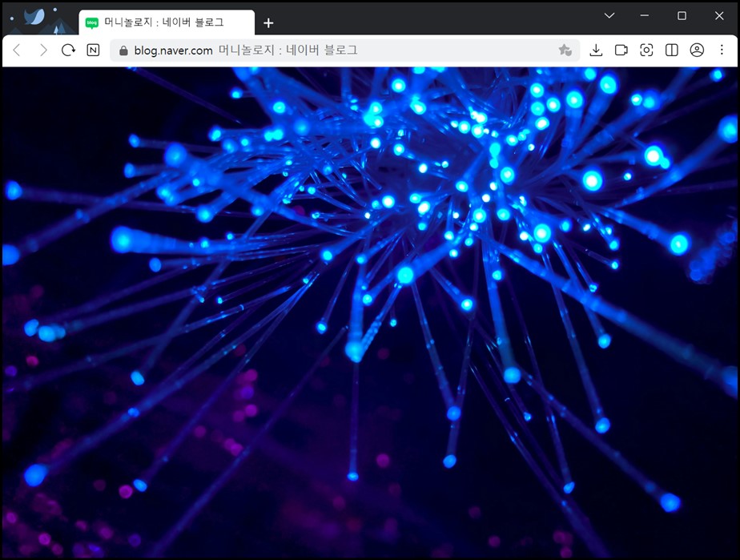Launch the screen capture tool

pyautogui.click(x=646, y=50)
